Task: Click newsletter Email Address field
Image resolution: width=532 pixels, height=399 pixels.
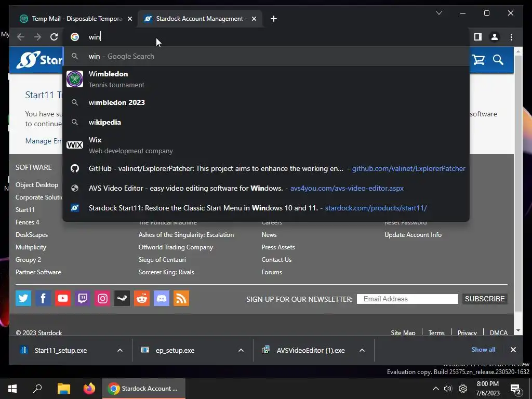Action: tap(407, 299)
